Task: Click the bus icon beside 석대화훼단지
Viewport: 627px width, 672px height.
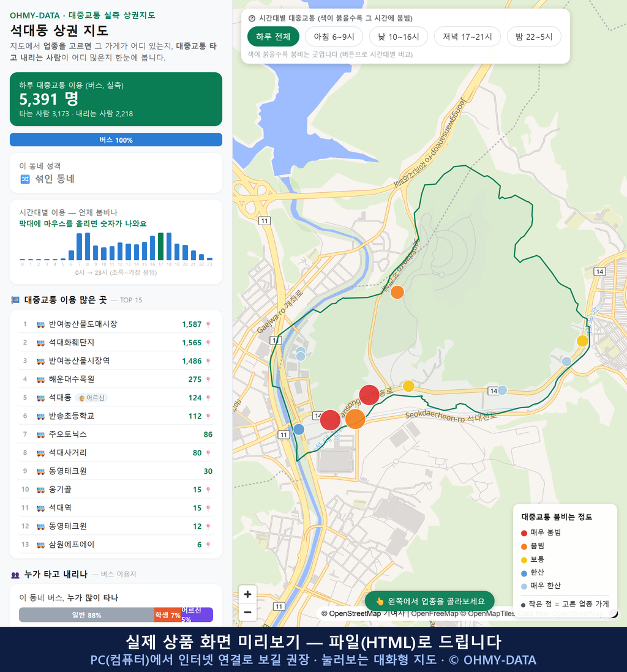Action: 41,343
